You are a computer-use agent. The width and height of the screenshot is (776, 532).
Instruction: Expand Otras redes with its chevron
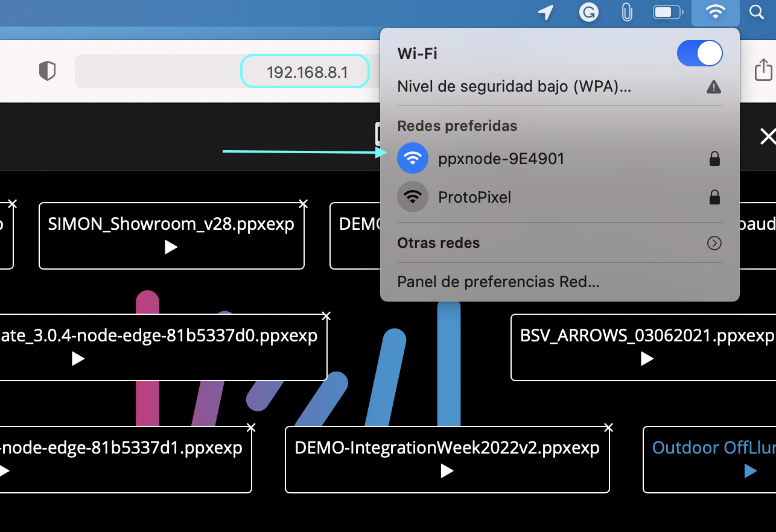click(714, 243)
